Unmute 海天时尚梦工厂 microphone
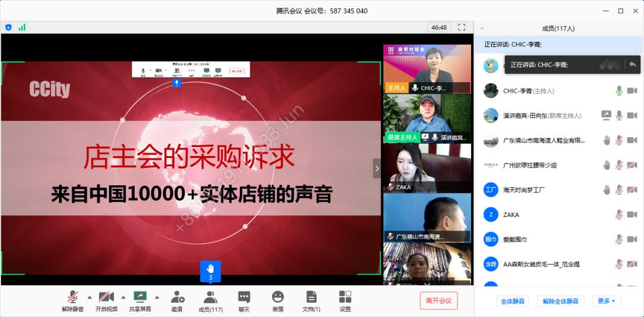 (x=619, y=189)
